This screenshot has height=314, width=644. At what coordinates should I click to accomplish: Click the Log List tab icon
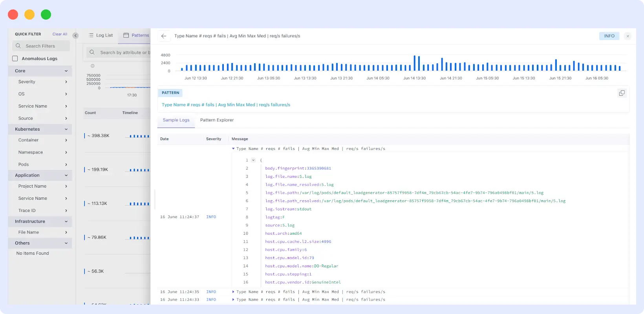point(91,35)
